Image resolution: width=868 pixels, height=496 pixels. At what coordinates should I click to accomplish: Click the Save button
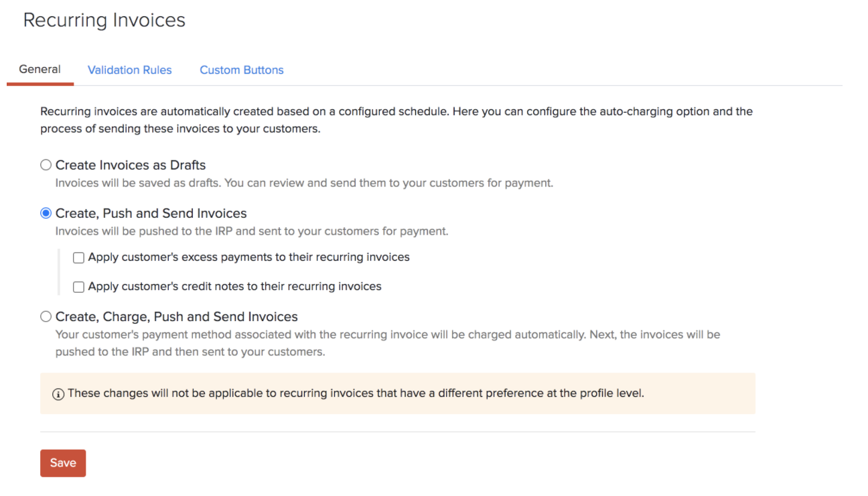pyautogui.click(x=62, y=462)
